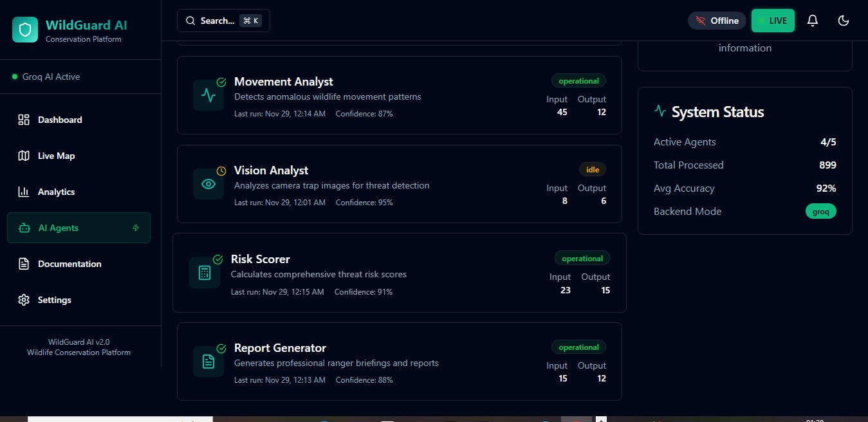Open notifications via the bell icon
This screenshot has width=868, height=422.
tap(812, 21)
